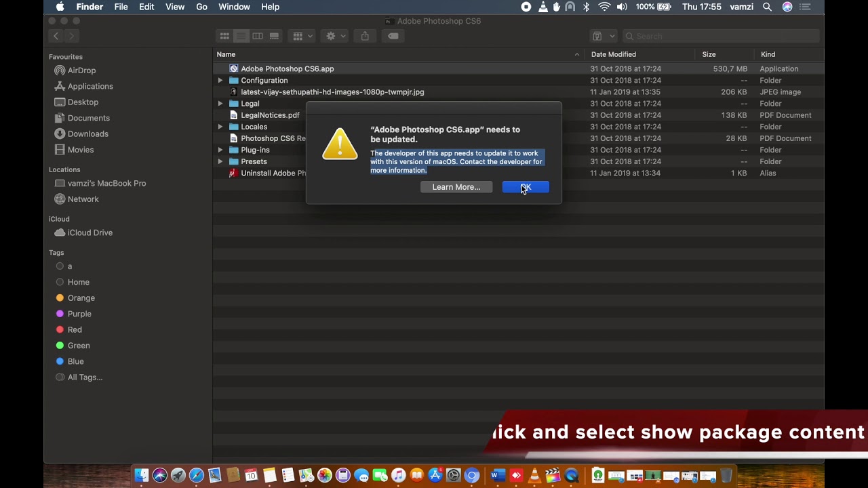Screen dimensions: 868x488
Task: Expand the Locales folder
Action: (220, 127)
